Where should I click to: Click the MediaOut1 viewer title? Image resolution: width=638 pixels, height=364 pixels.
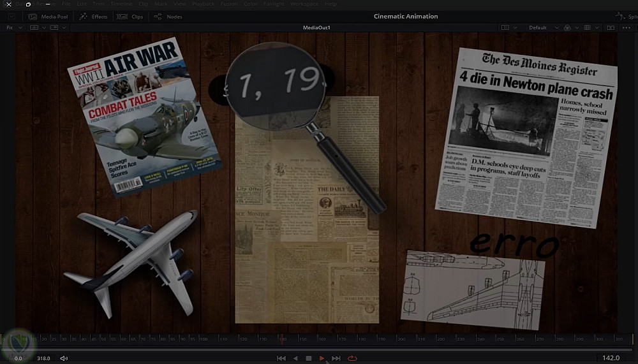[x=316, y=27]
